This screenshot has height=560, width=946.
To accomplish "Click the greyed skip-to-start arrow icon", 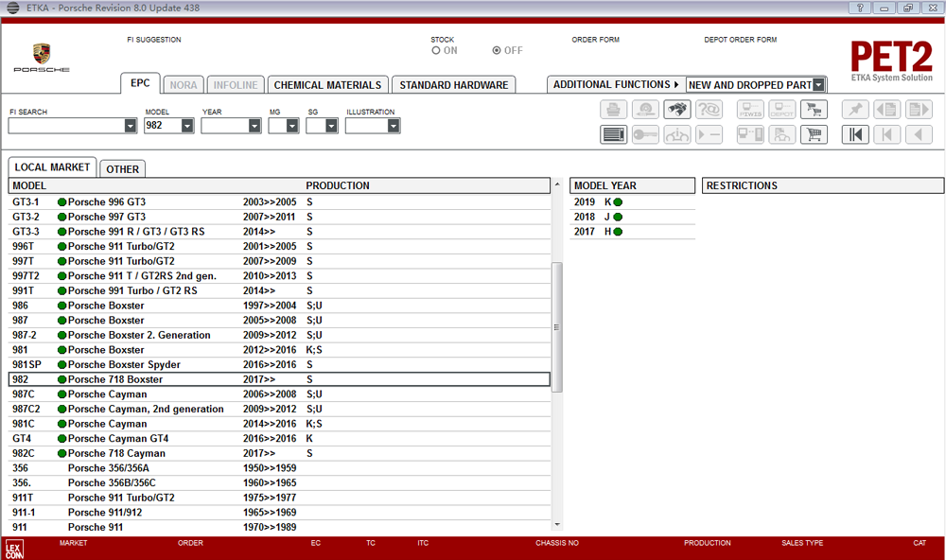I will [x=887, y=134].
